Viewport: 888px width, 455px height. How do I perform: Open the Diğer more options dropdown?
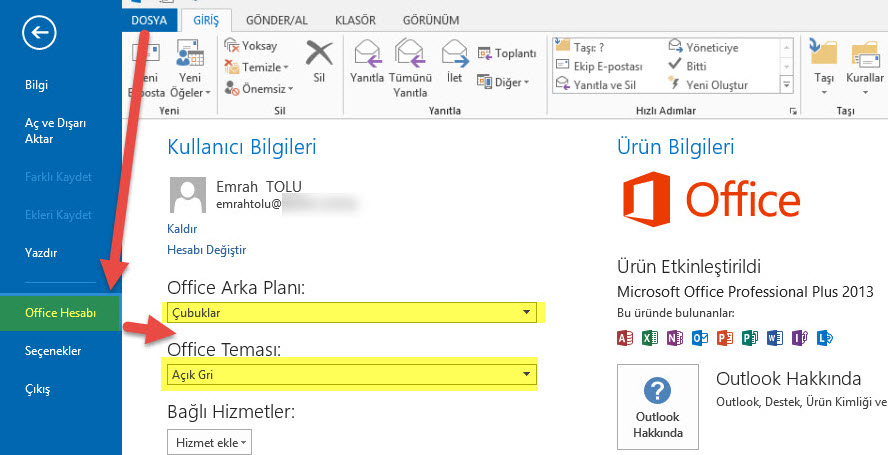[x=503, y=82]
